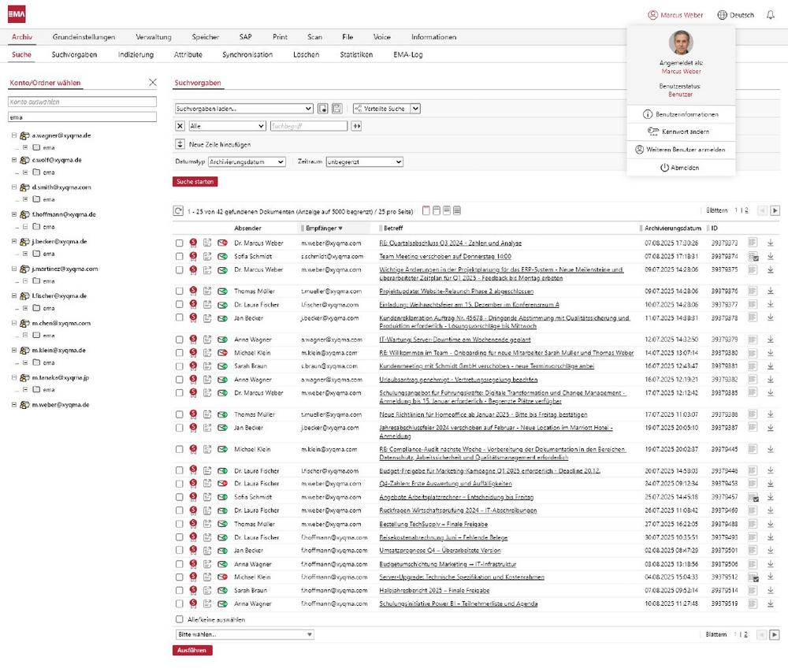Tick checkbox for Schulungsinitiative Power BI row
Image resolution: width=788 pixels, height=672 pixels.
click(180, 603)
